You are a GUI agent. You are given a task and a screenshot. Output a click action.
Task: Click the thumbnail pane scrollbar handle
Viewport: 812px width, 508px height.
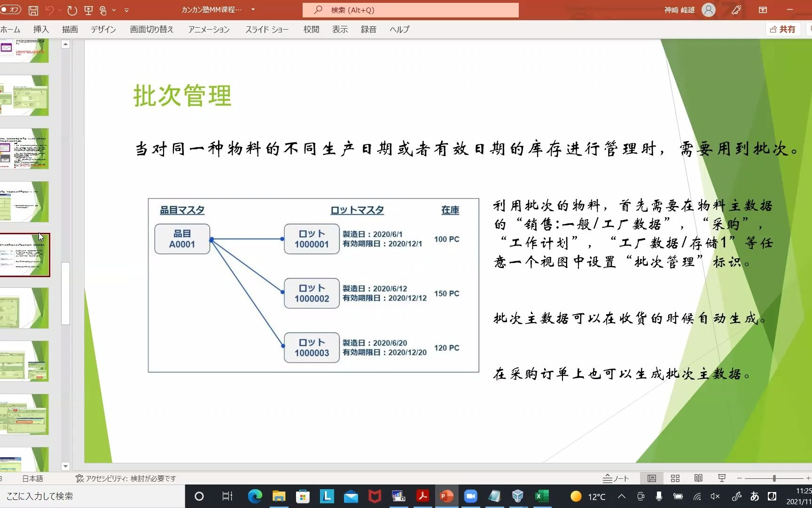(x=66, y=294)
